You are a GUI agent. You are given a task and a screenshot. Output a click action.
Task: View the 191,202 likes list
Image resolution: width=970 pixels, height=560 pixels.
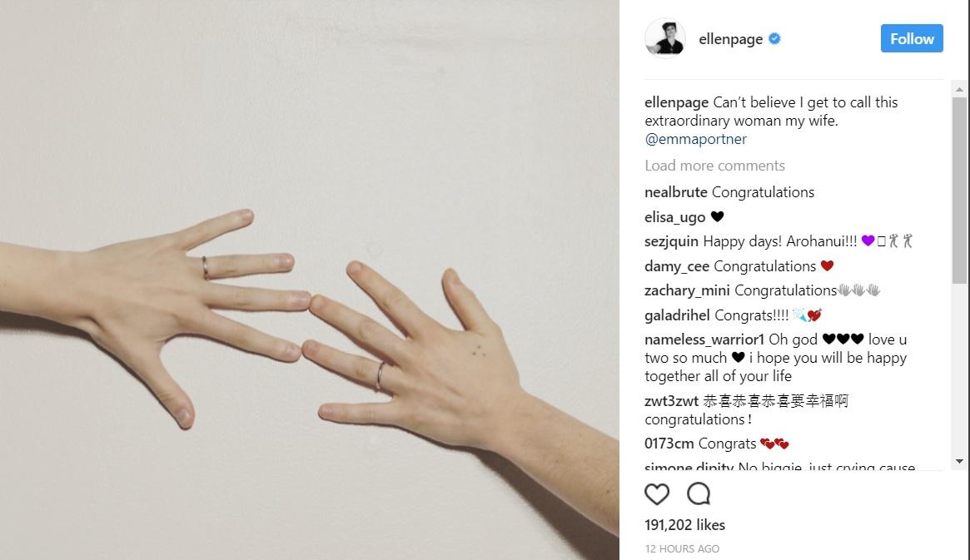(x=684, y=525)
